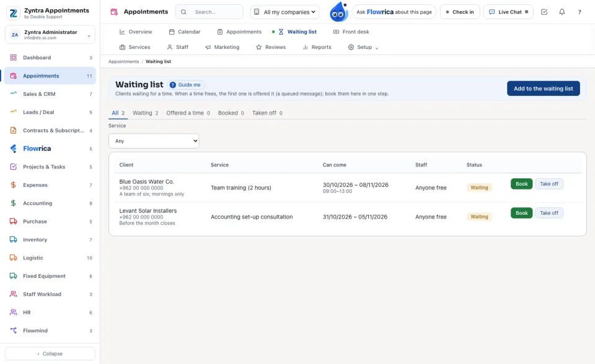
Task: Click the Flowmind network icon
Action: [x=13, y=331]
